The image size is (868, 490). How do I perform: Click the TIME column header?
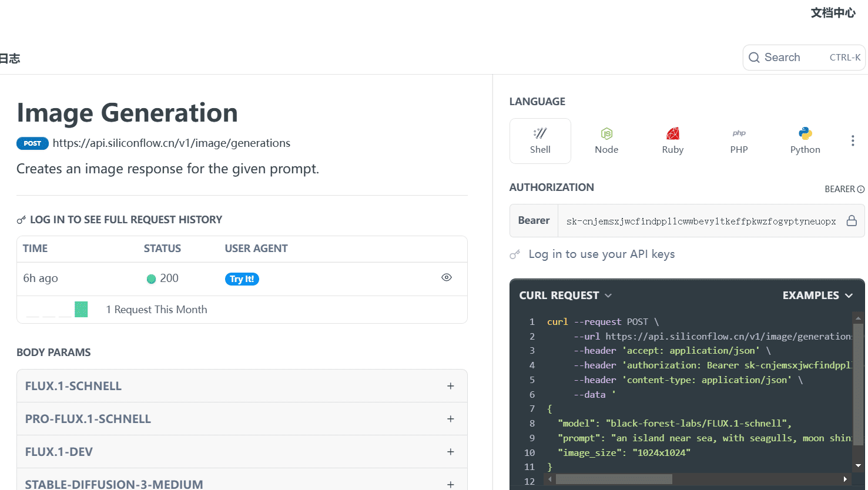[x=35, y=249]
